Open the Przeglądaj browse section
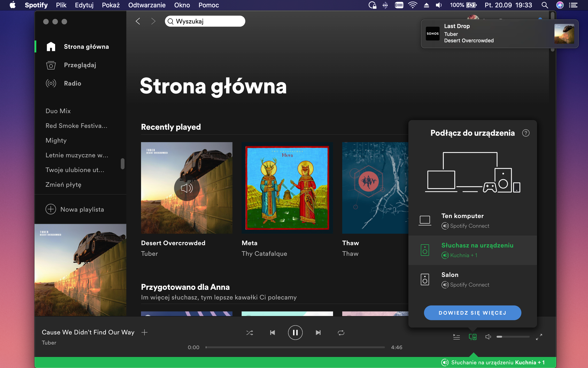The image size is (588, 368). coord(71,65)
